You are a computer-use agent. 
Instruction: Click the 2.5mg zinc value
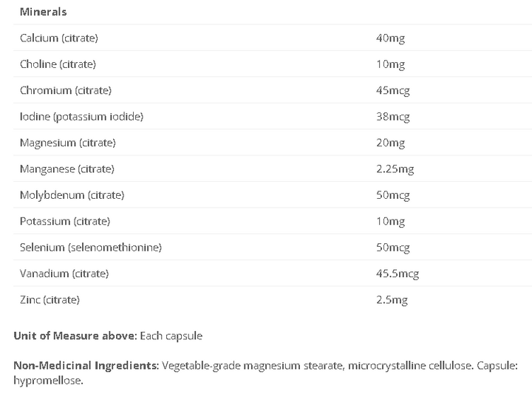pyautogui.click(x=392, y=299)
